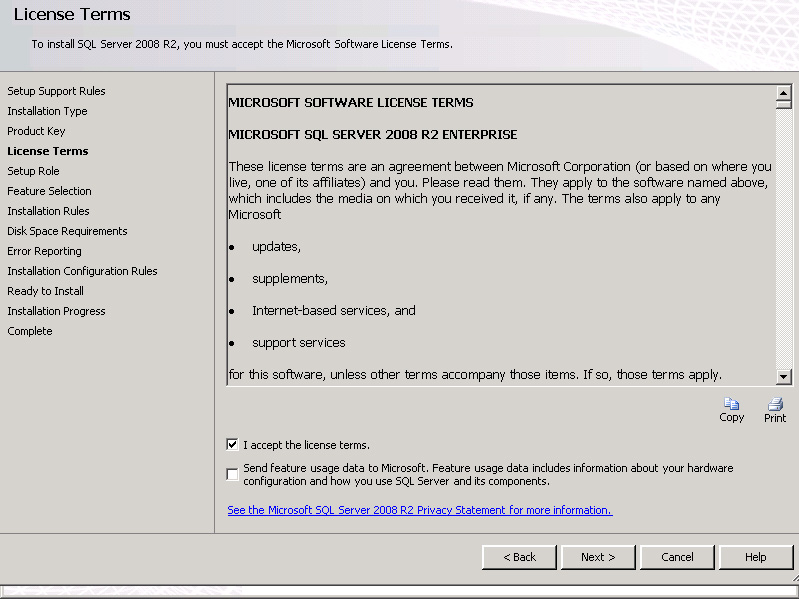Select the 'Feature Selection' step
Image resolution: width=799 pixels, height=599 pixels.
(49, 191)
